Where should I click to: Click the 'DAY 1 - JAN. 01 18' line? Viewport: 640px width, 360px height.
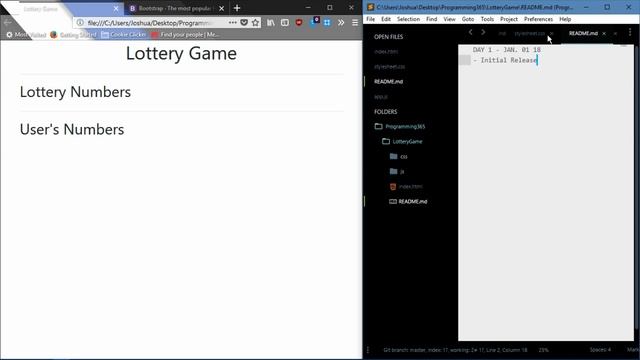(507, 50)
